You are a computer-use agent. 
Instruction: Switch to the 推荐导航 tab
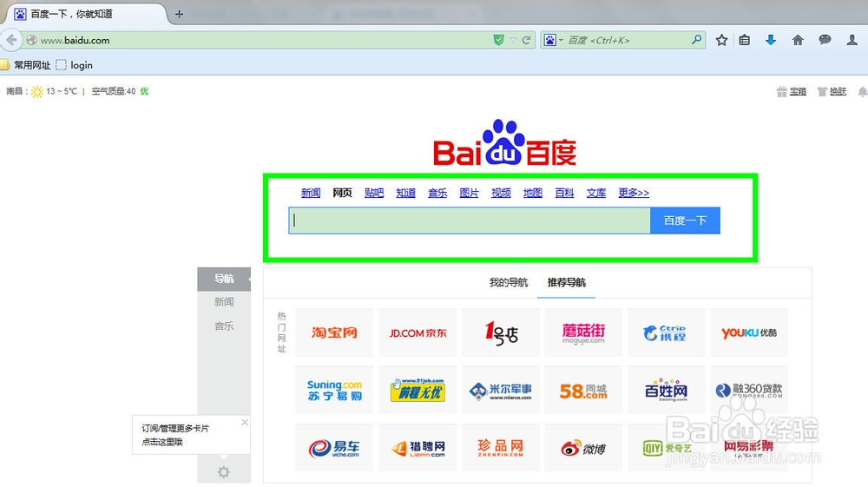pos(566,282)
